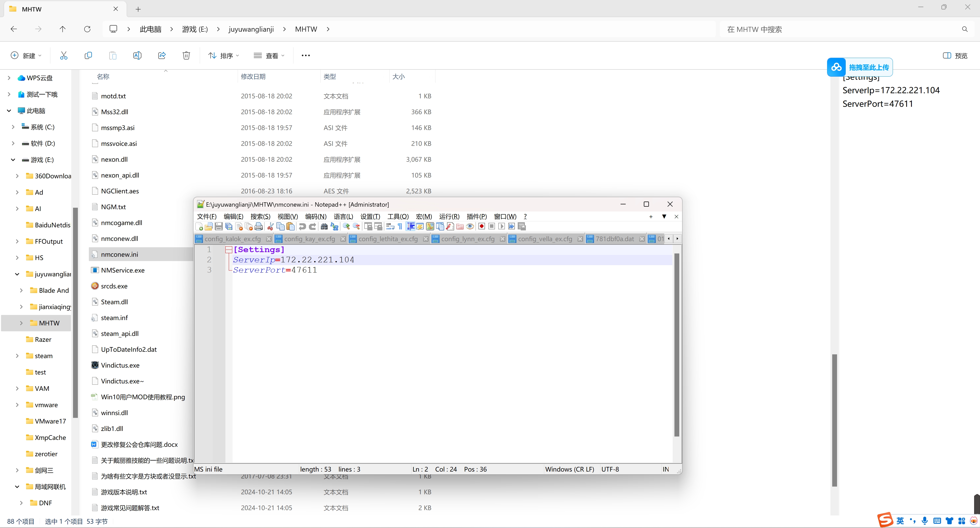Image resolution: width=980 pixels, height=528 pixels.
Task: Click the Zoom Out magnifier icon
Action: click(356, 227)
